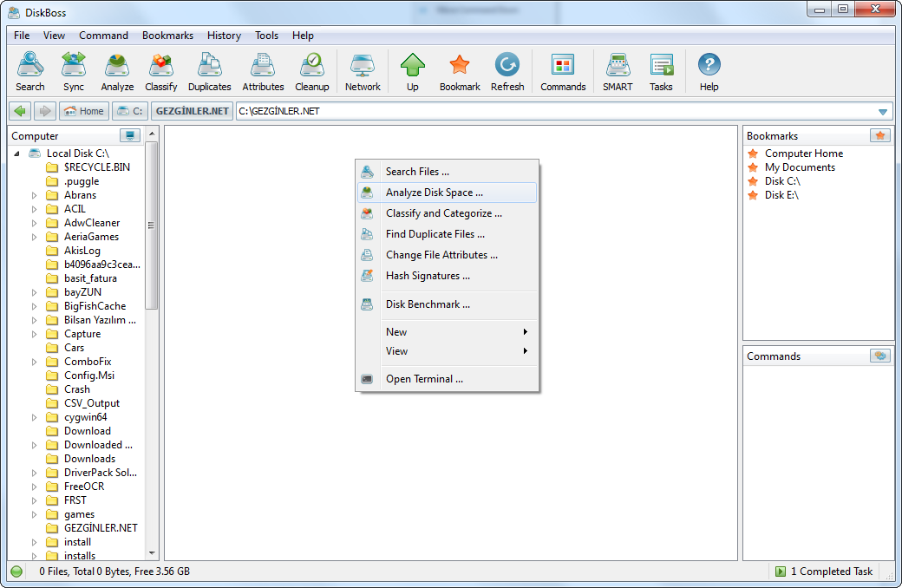
Task: Choose Analyze Disk Space from context menu
Action: tap(447, 193)
